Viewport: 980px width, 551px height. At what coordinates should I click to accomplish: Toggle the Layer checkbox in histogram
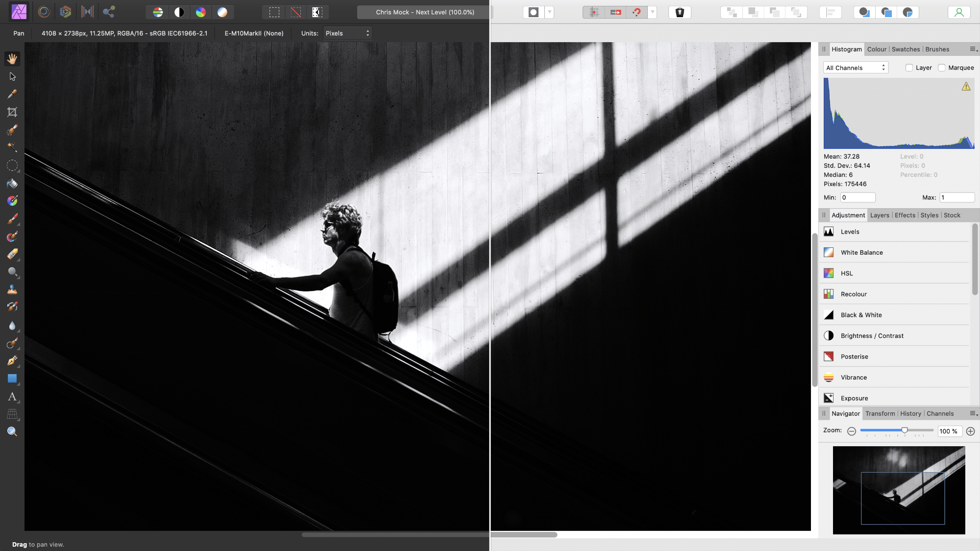(909, 67)
